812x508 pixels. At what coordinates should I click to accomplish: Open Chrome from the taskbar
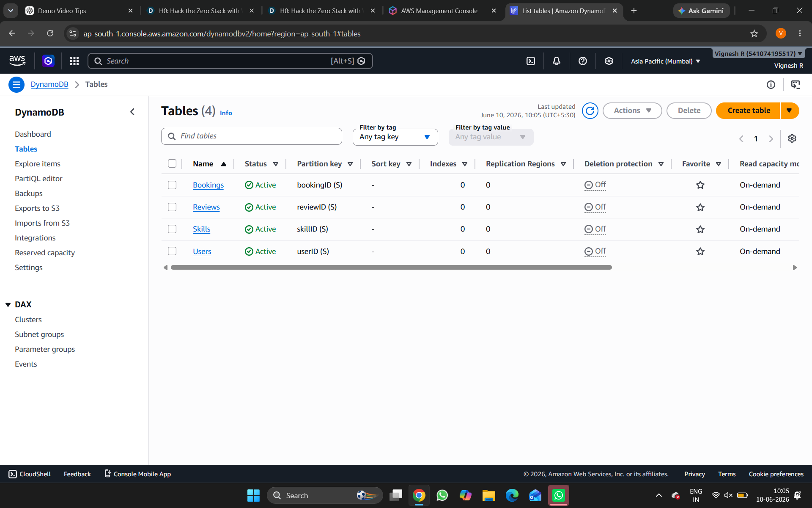[x=419, y=495]
